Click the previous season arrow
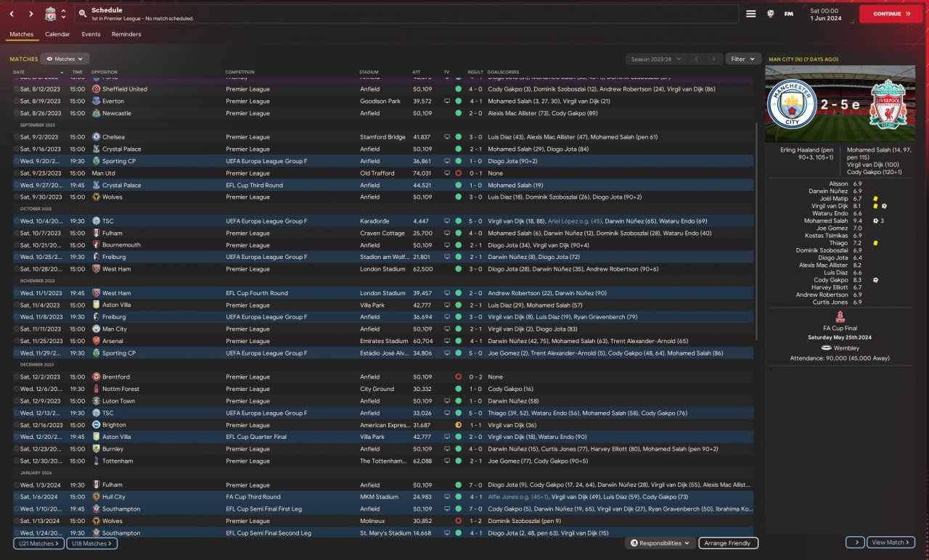 697,59
